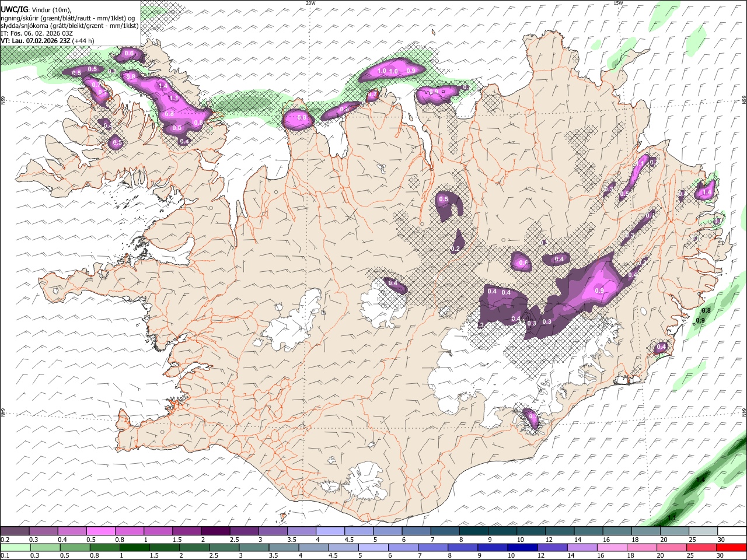Pick the light purple bottom-row swatch labeled 14
Screen dimensions: 747x560
582,547
